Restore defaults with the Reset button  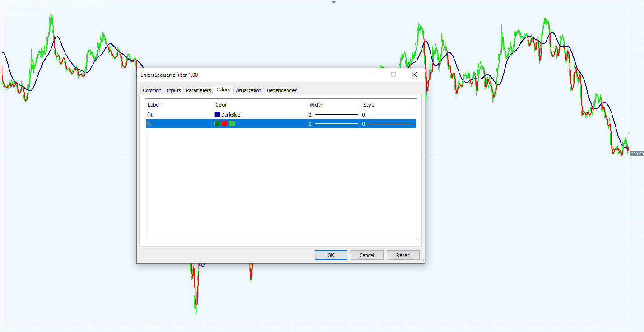pos(403,255)
